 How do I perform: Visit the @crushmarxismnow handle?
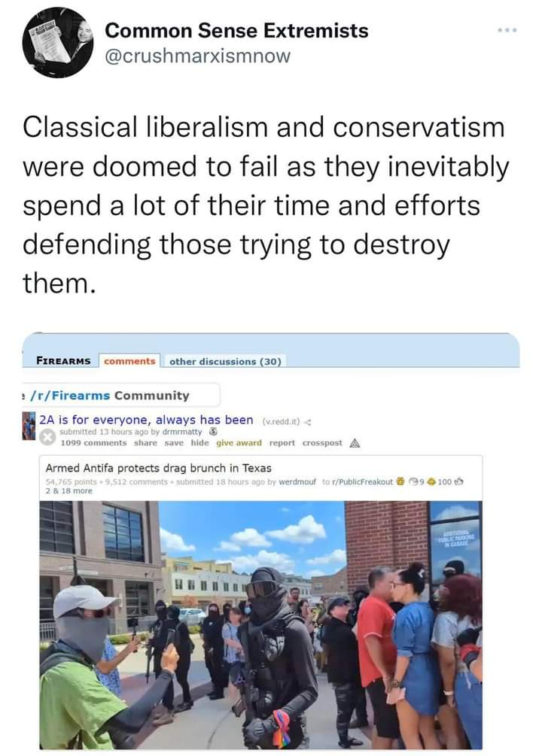coord(198,56)
